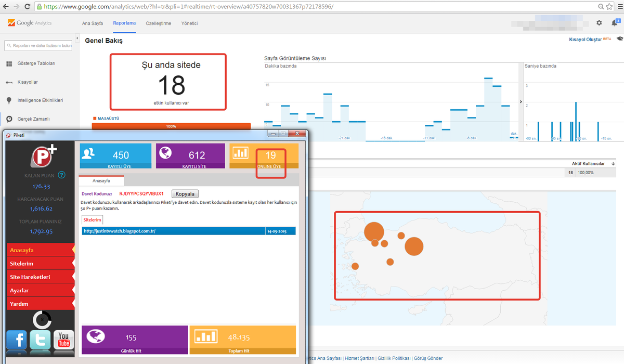624x364 pixels.
Task: Click the Toplam Puanınız value 1,792.95
Action: click(41, 231)
